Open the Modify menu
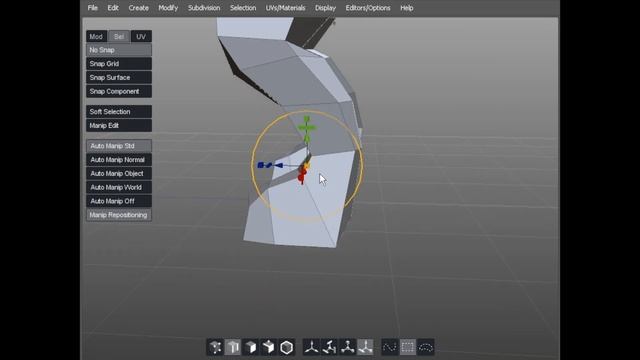Image resolution: width=640 pixels, height=360 pixels. 168,8
